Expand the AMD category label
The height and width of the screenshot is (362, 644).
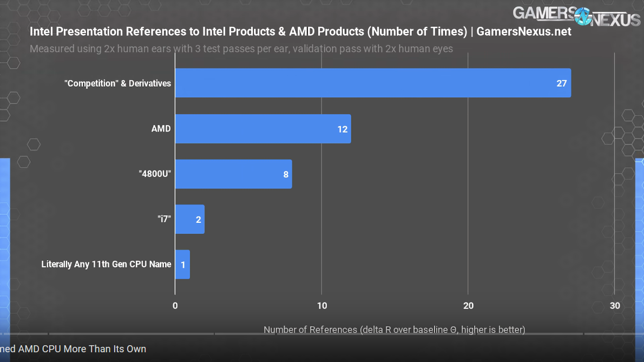point(161,129)
